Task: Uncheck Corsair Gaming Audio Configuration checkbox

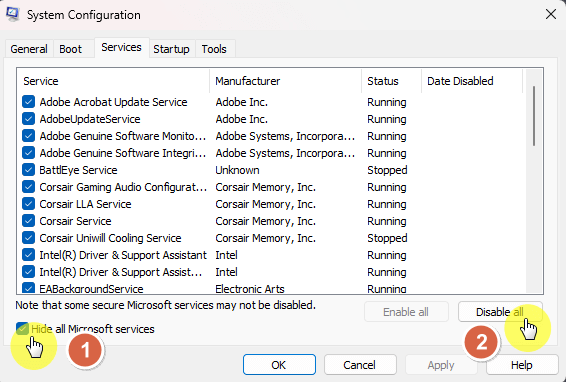Action: [29, 187]
